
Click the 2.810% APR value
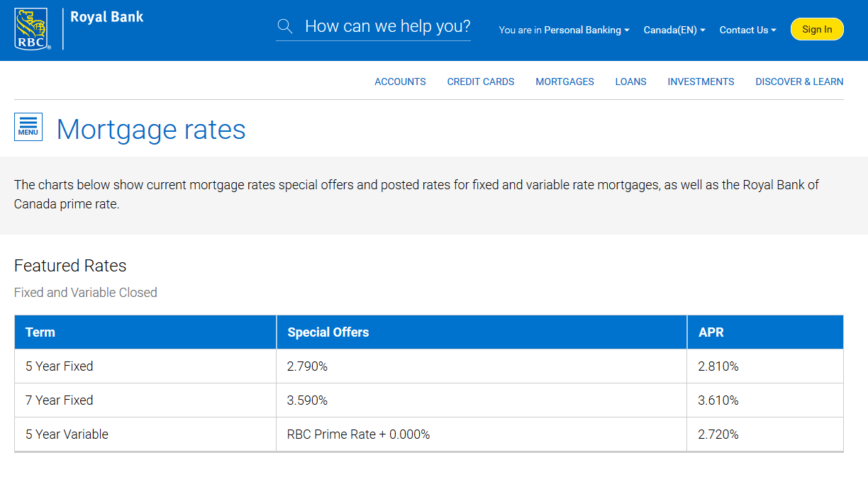pyautogui.click(x=718, y=366)
